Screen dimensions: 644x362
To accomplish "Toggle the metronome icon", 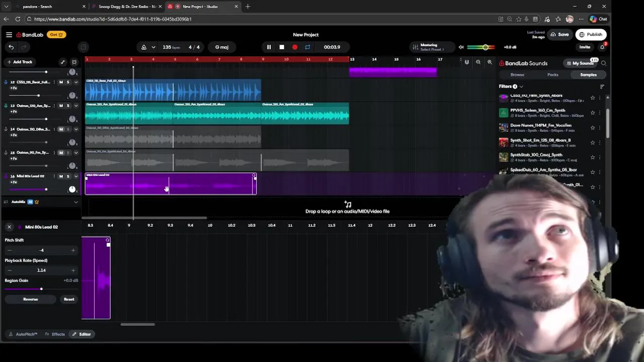I will point(144,47).
